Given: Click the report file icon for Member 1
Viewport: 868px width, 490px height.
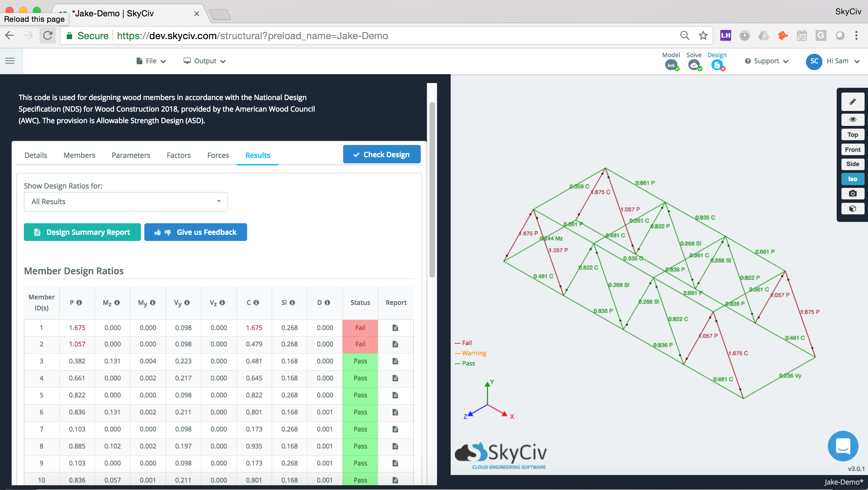Looking at the screenshot, I should (x=395, y=327).
